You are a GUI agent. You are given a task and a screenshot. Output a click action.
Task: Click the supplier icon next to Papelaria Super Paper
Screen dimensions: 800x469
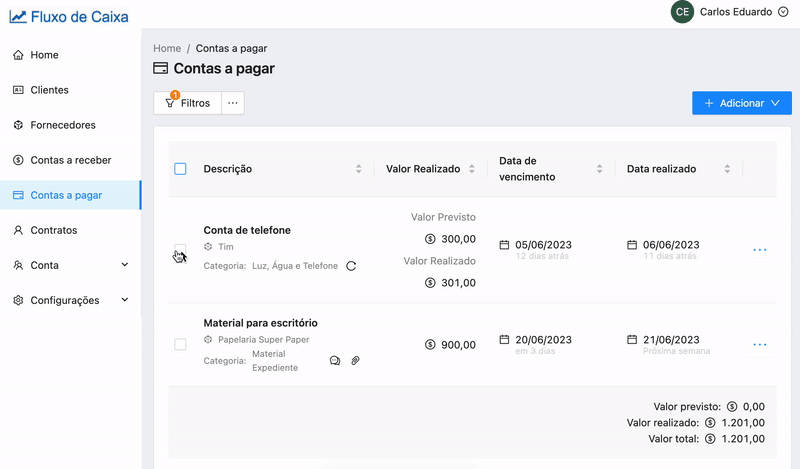208,339
